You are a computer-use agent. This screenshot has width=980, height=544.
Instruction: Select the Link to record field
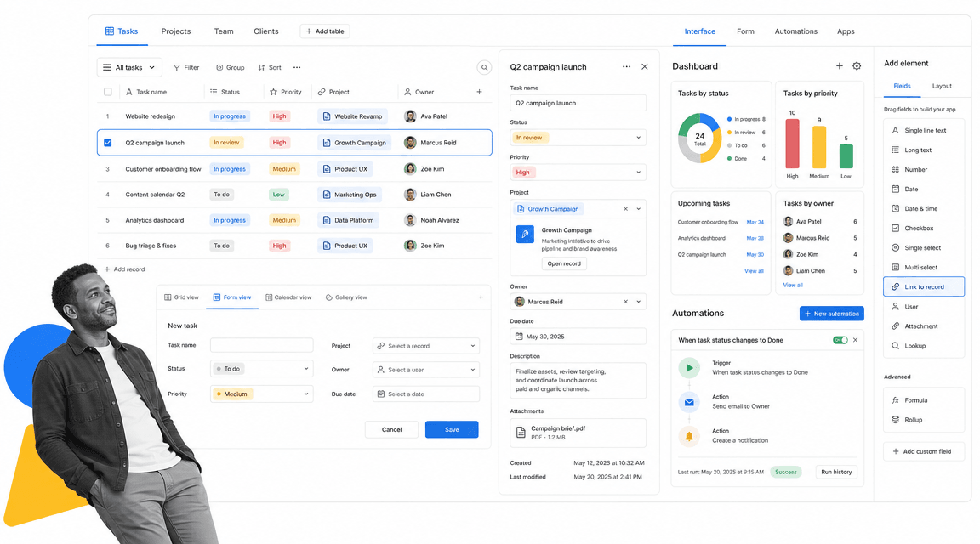click(924, 286)
